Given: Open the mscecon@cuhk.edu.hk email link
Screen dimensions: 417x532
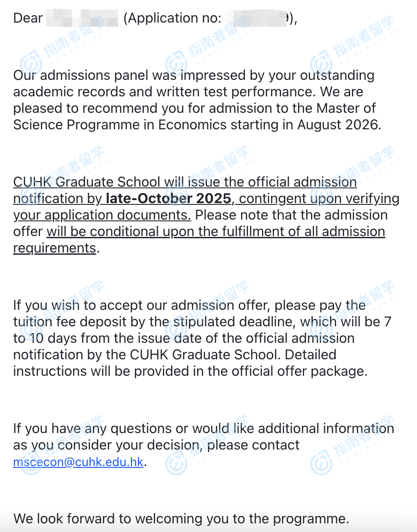Looking at the screenshot, I should coord(78,462).
